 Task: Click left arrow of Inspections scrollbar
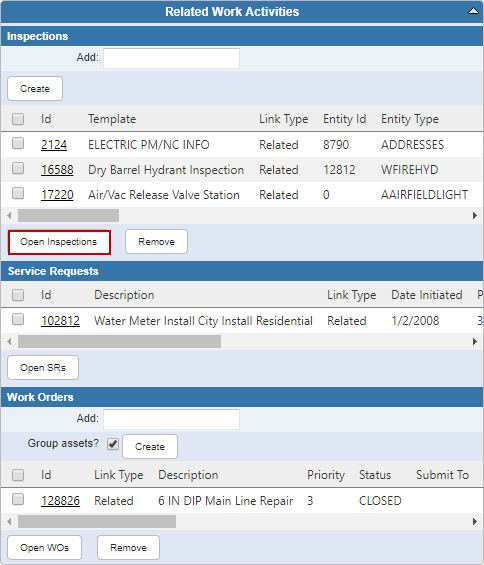[9, 215]
